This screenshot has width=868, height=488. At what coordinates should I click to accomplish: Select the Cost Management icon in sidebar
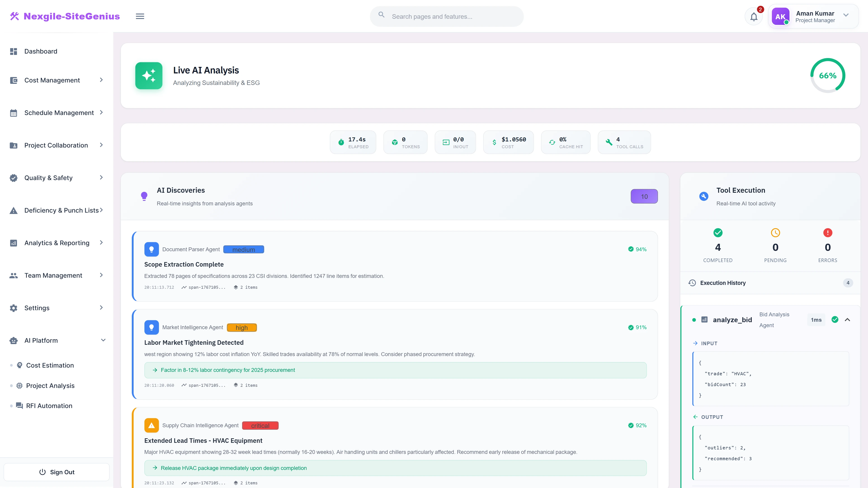tap(14, 80)
